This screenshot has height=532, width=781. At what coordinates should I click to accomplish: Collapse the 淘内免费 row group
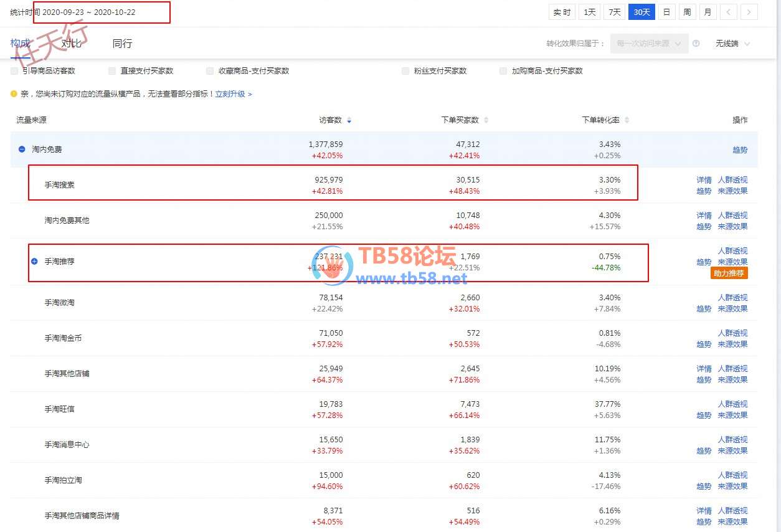coord(22,150)
